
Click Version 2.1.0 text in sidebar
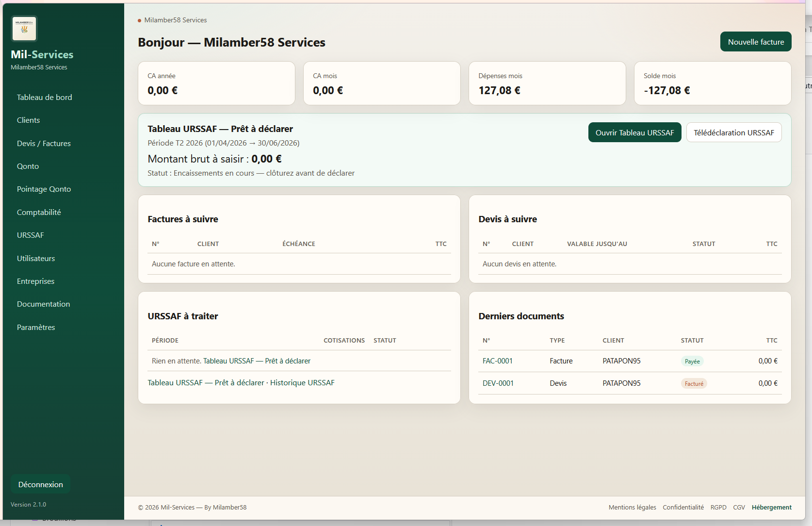[x=29, y=505]
